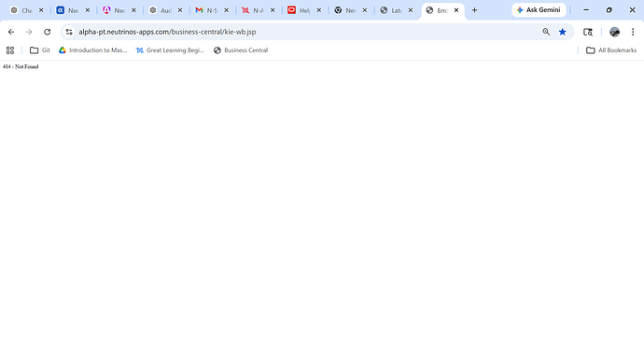Click the 404 - Not Found text
The height and width of the screenshot is (338, 644).
point(21,66)
